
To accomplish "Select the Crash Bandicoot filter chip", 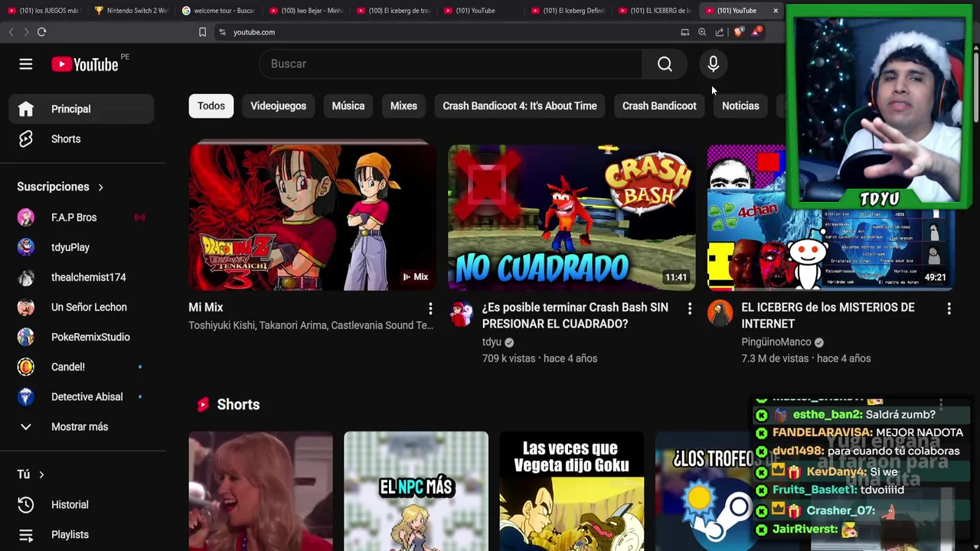I will 659,106.
